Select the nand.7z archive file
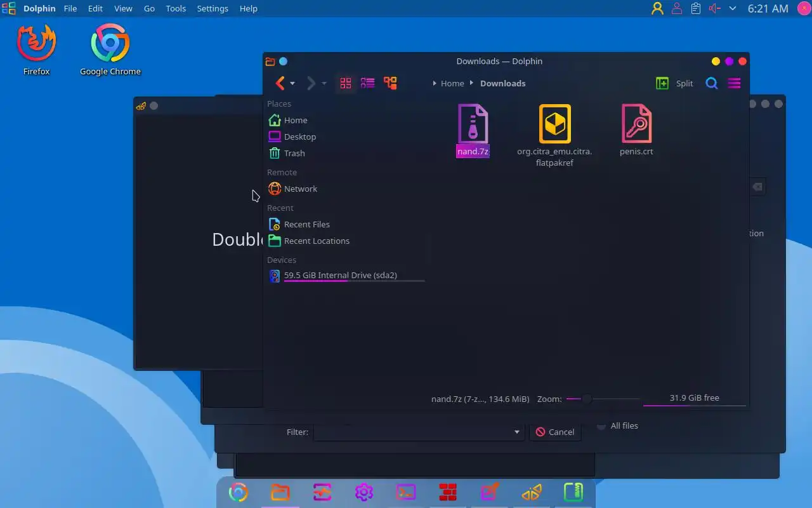The image size is (812, 508). point(473,130)
